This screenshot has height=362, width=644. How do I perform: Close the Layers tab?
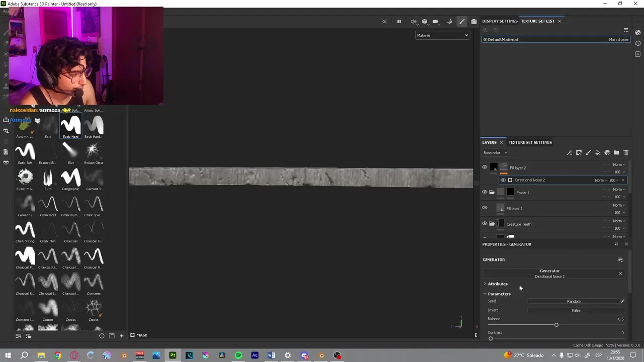501,142
